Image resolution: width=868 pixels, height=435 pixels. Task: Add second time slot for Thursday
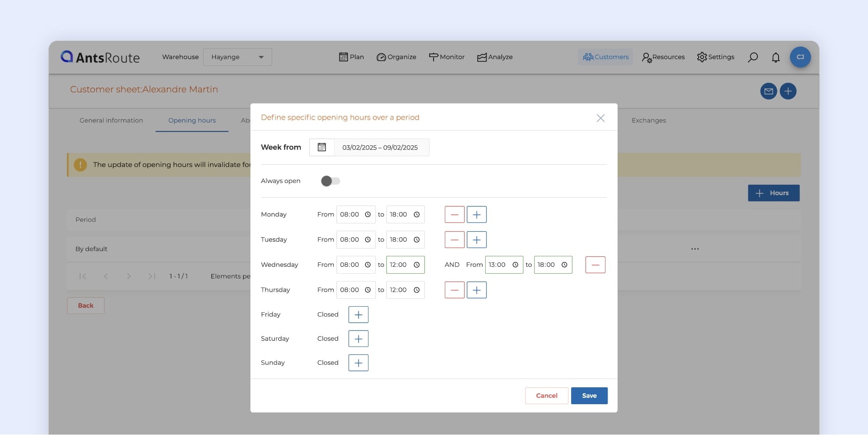click(x=476, y=290)
